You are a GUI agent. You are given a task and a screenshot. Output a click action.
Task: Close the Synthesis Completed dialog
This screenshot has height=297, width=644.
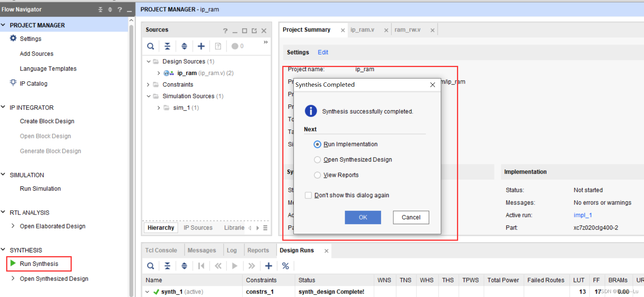click(433, 85)
